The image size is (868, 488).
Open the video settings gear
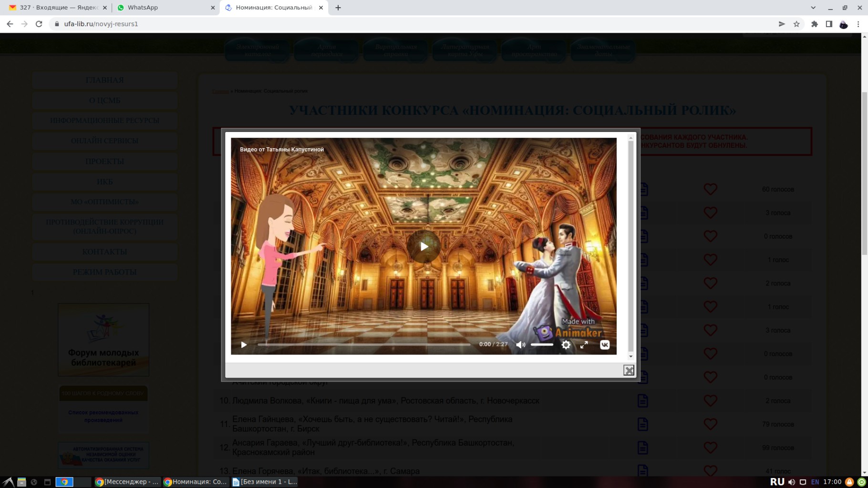click(x=566, y=345)
